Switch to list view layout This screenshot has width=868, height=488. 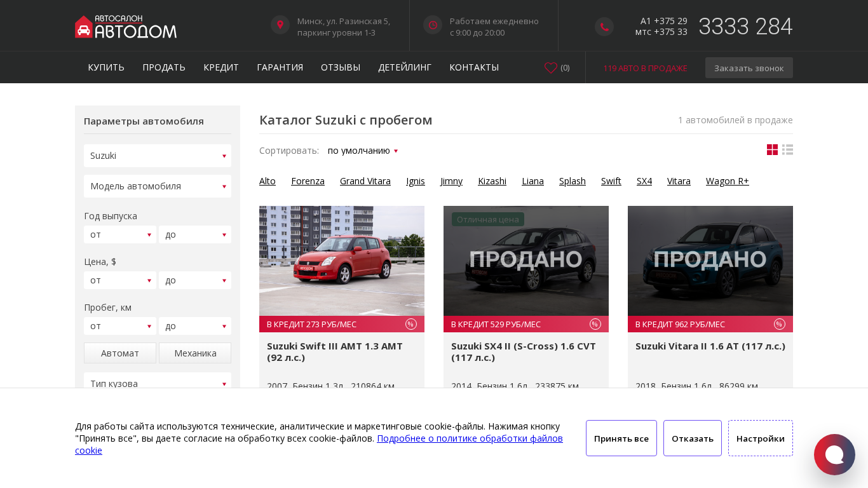[787, 150]
